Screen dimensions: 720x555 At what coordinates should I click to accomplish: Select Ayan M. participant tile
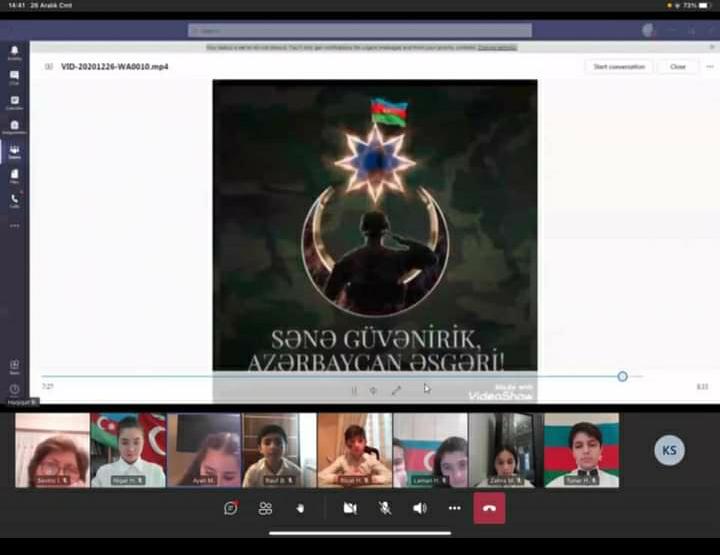click(203, 450)
